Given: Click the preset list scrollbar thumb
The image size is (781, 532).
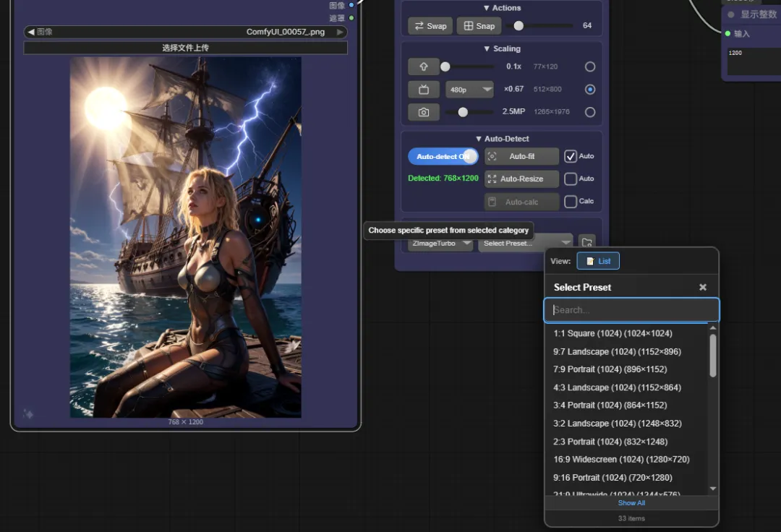Looking at the screenshot, I should pos(713,356).
